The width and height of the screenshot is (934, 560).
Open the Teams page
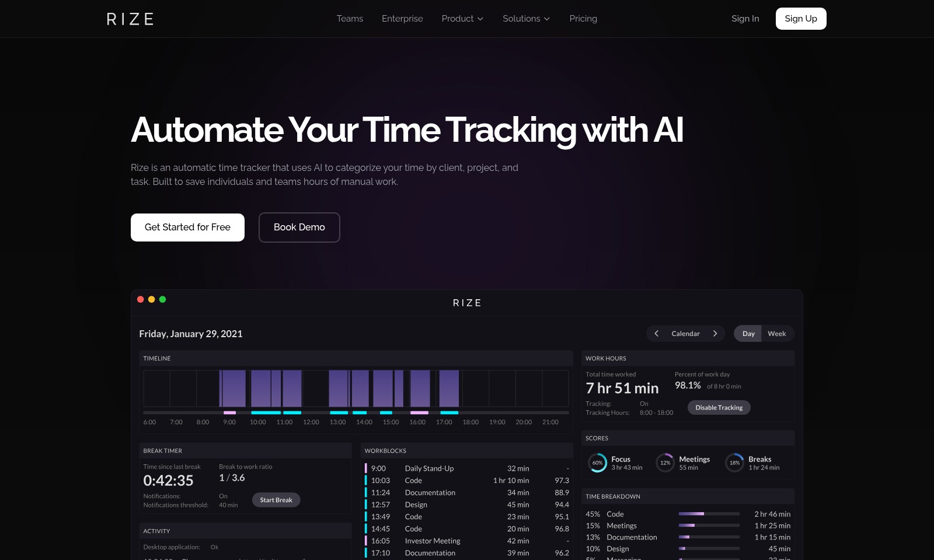point(350,19)
